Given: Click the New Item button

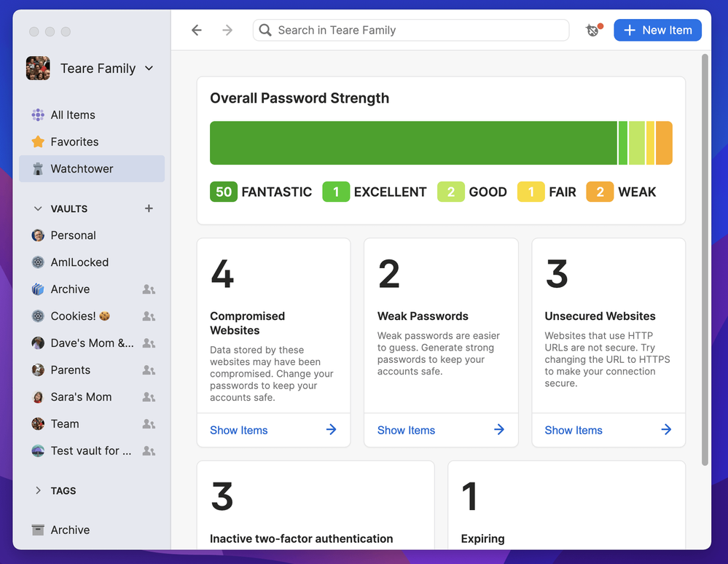Looking at the screenshot, I should click(657, 30).
